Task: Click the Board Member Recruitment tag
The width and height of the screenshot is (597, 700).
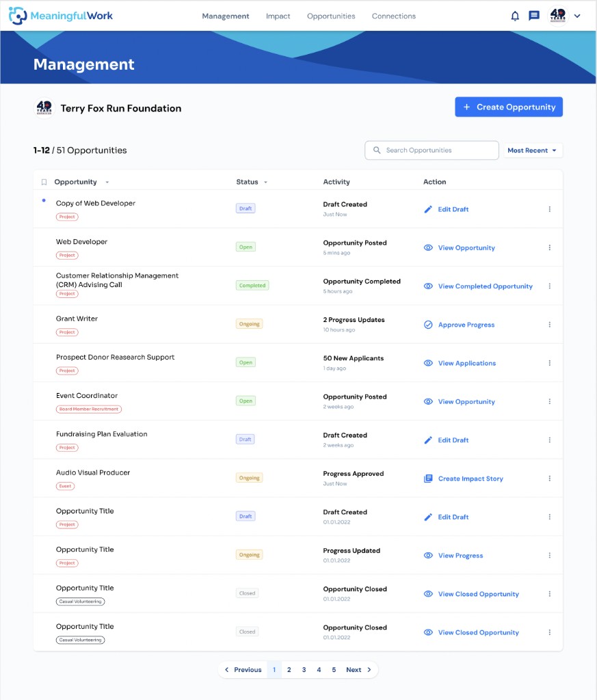Action: (89, 409)
